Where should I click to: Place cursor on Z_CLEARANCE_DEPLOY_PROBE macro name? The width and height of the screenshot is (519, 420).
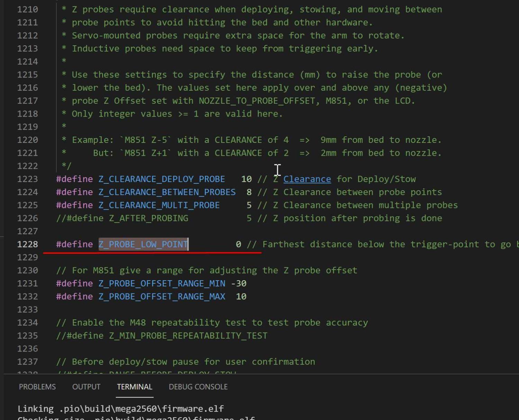click(162, 179)
